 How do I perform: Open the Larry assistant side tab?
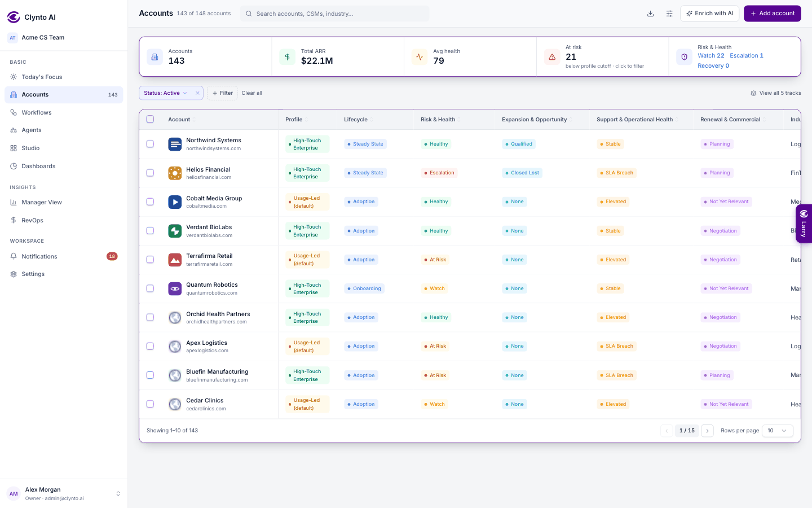tap(804, 224)
